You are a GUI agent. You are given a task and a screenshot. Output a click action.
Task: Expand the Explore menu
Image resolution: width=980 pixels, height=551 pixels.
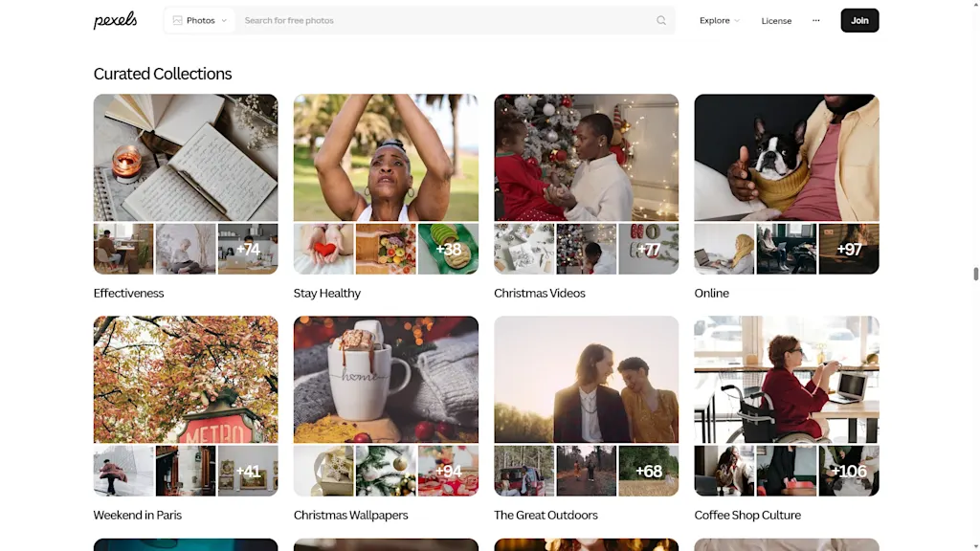click(719, 20)
